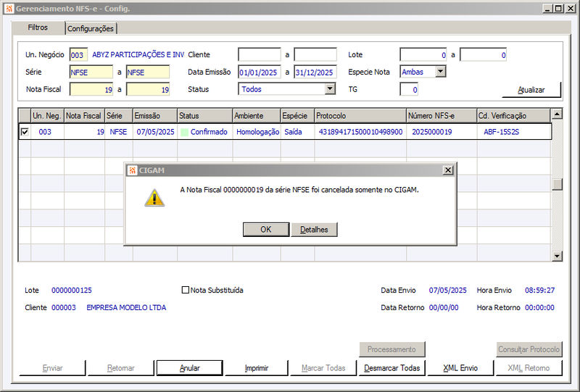Switch to the Filtros tab
Viewport: 580px width, 392px height.
[38, 28]
